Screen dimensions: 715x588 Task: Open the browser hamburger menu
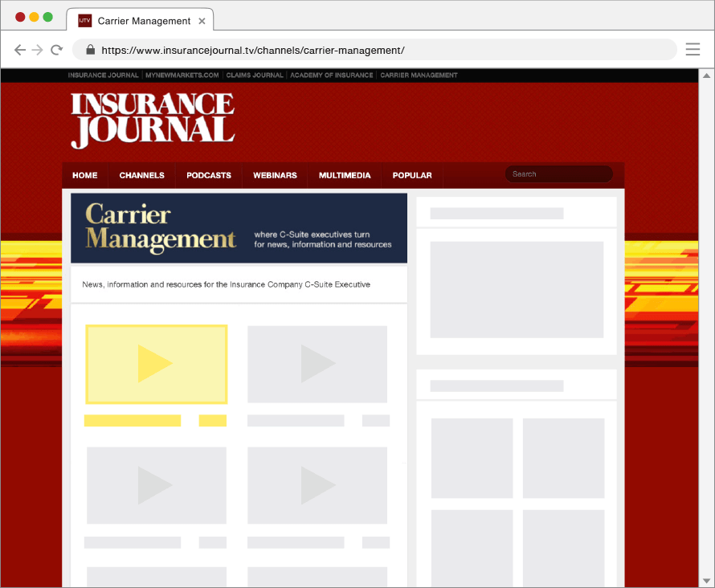click(693, 50)
